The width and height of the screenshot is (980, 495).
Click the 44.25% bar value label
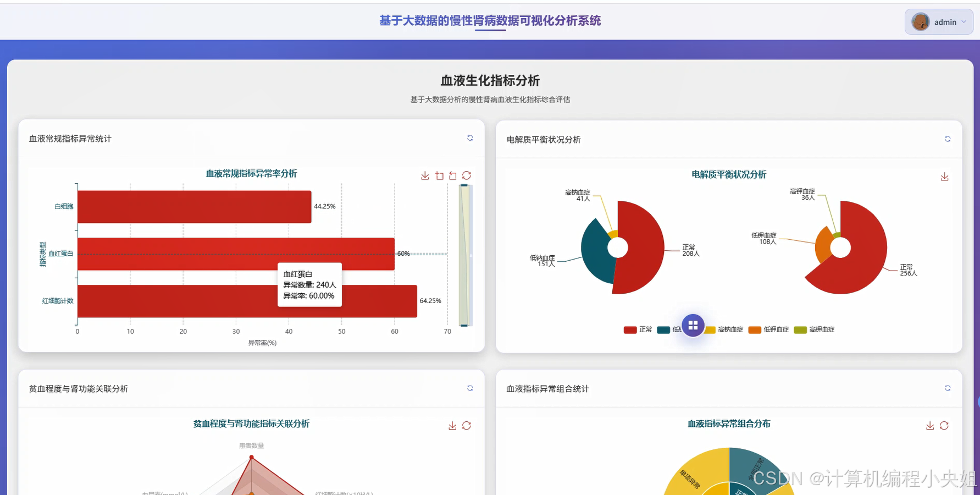click(325, 206)
